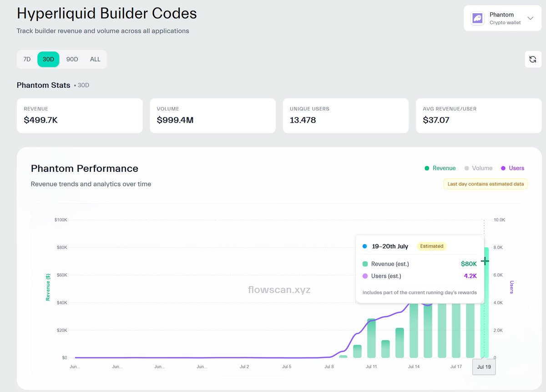Click the $100K revenue axis label
Screen dimensions: 546x392
click(61, 220)
